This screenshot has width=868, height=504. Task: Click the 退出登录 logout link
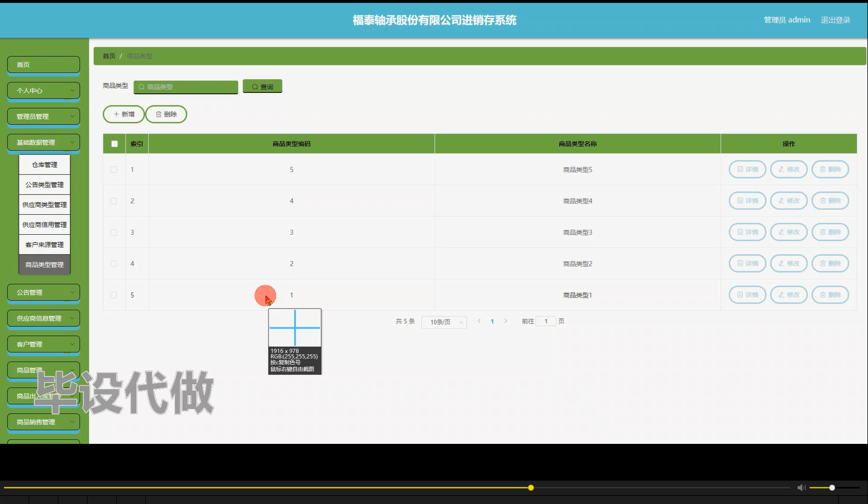(835, 19)
